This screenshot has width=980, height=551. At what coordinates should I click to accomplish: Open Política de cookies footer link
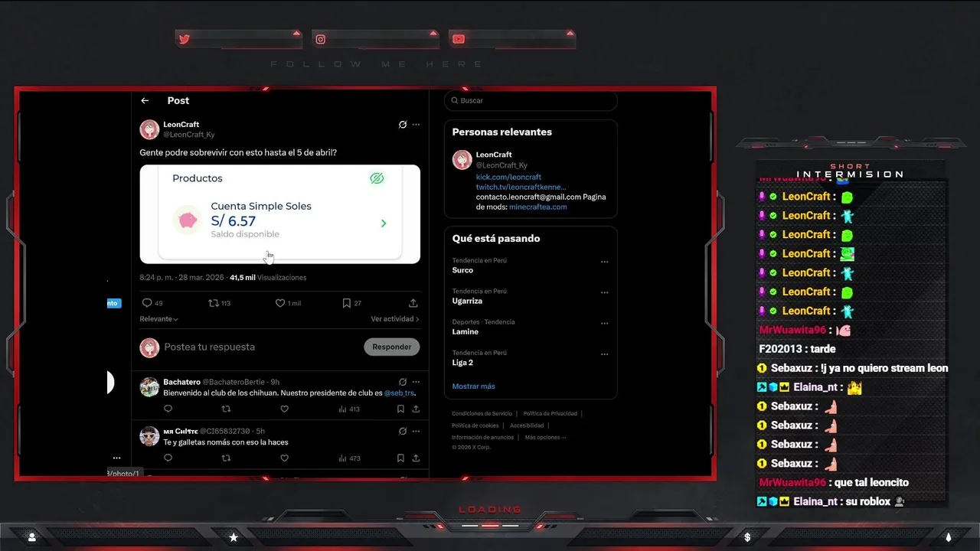pyautogui.click(x=475, y=425)
